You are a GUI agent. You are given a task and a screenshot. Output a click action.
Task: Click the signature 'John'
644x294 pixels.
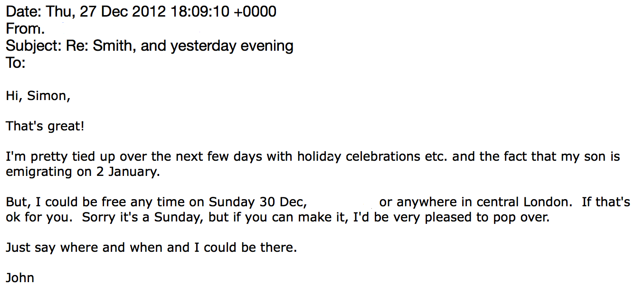20,278
